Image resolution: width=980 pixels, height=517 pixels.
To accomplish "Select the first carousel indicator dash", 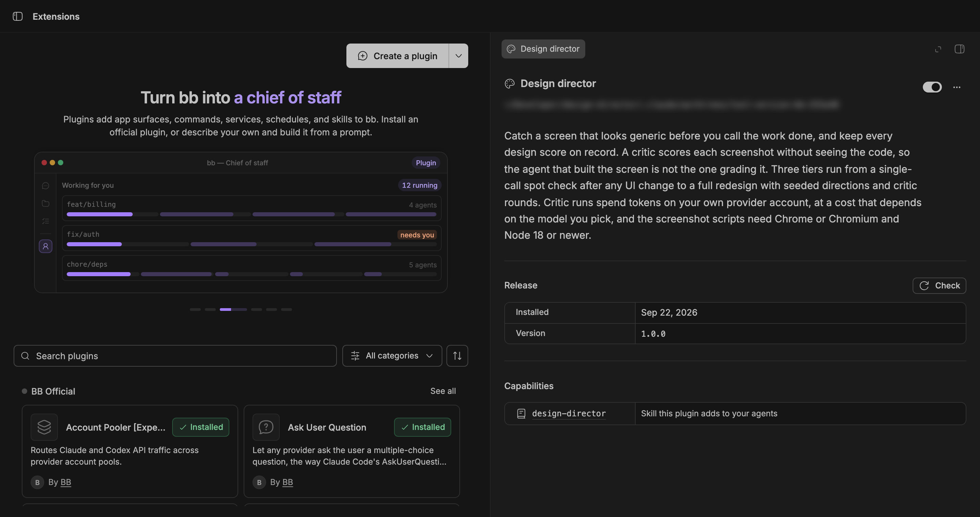I will [x=195, y=310].
